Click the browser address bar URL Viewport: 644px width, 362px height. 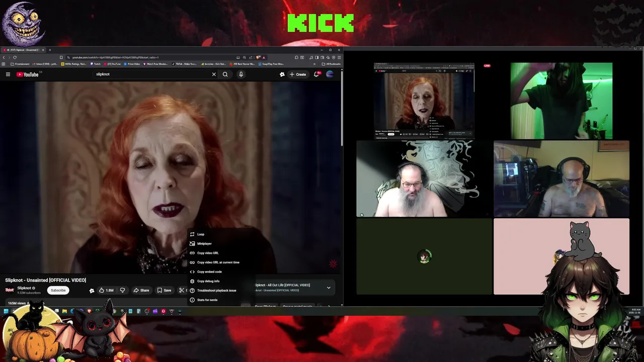115,57
